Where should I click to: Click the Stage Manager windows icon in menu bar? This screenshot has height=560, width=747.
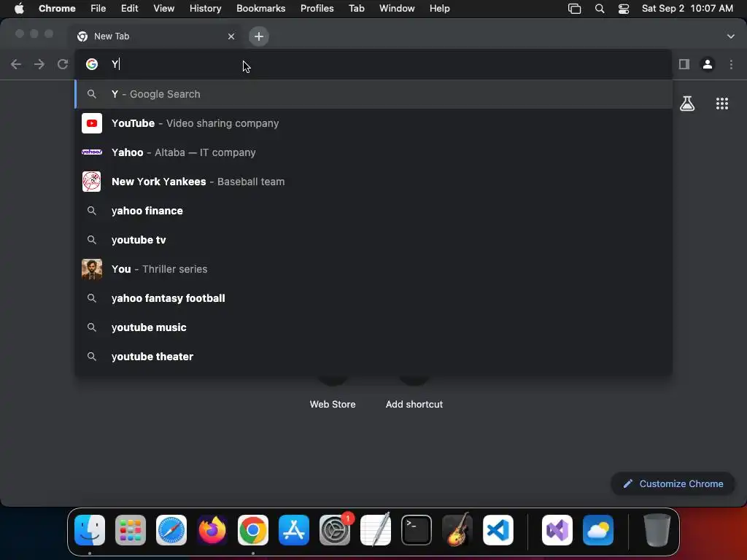(575, 9)
